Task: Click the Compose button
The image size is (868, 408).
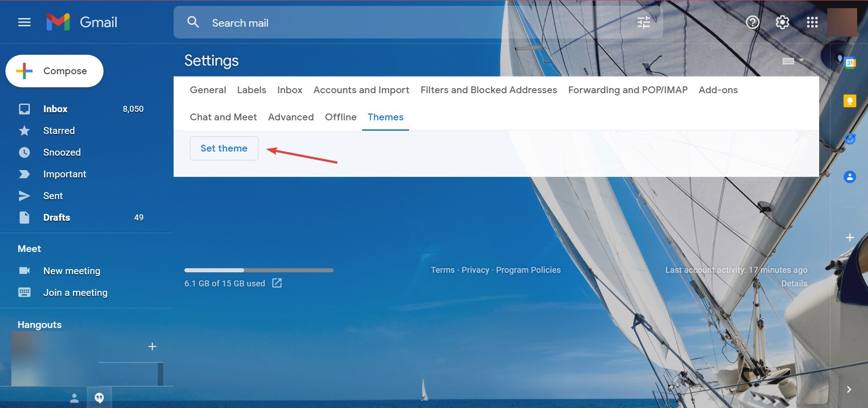Action: (x=54, y=71)
